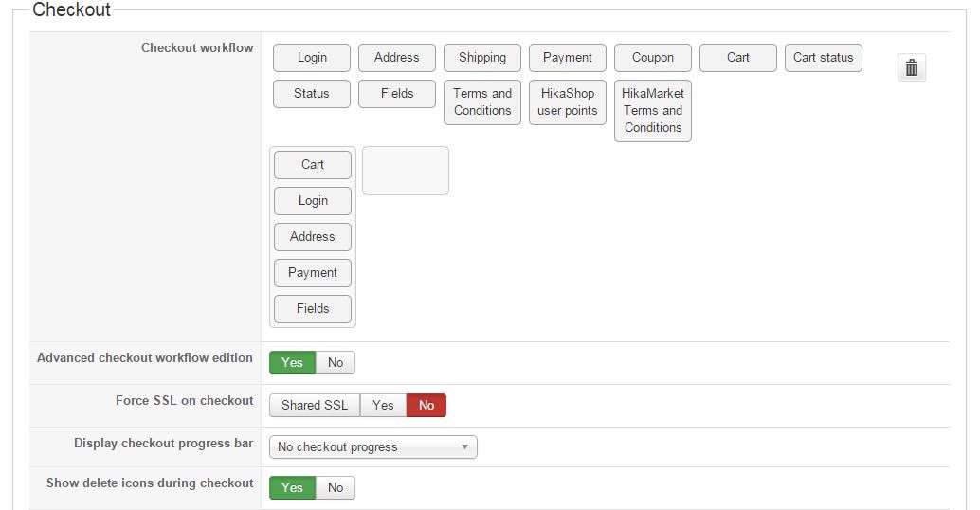The image size is (980, 510).
Task: Select Address in the workflow step column
Action: click(313, 237)
